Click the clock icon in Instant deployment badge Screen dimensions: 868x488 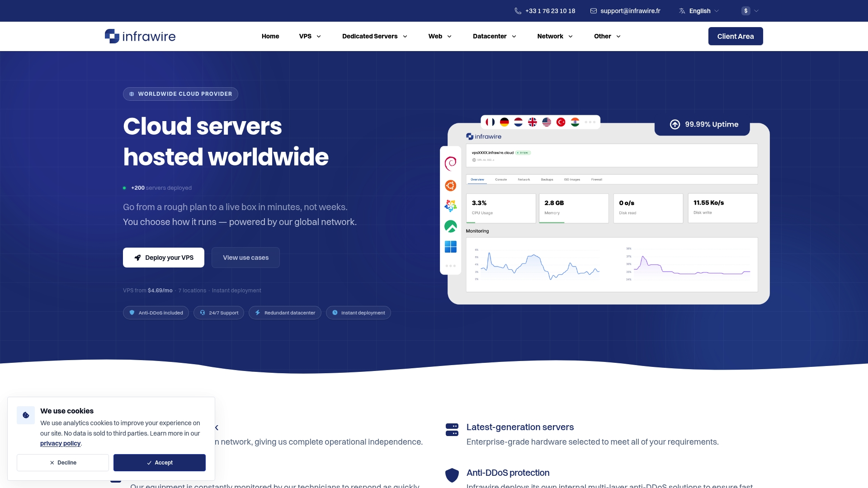point(335,313)
